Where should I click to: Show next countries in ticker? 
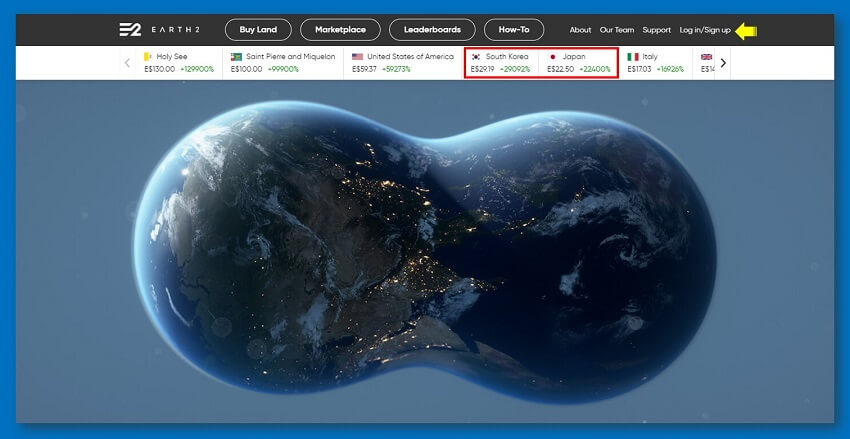[x=723, y=63]
